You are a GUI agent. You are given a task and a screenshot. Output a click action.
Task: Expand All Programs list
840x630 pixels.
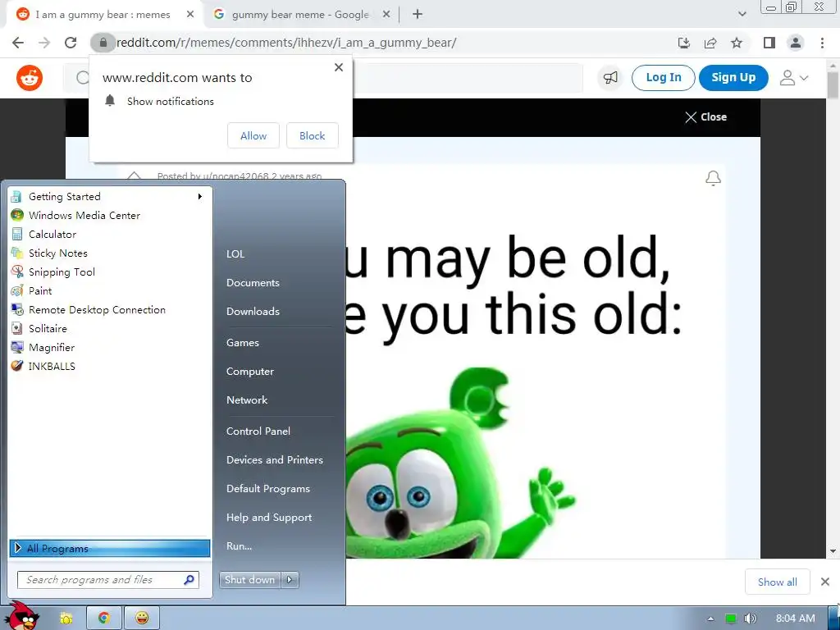(x=110, y=548)
